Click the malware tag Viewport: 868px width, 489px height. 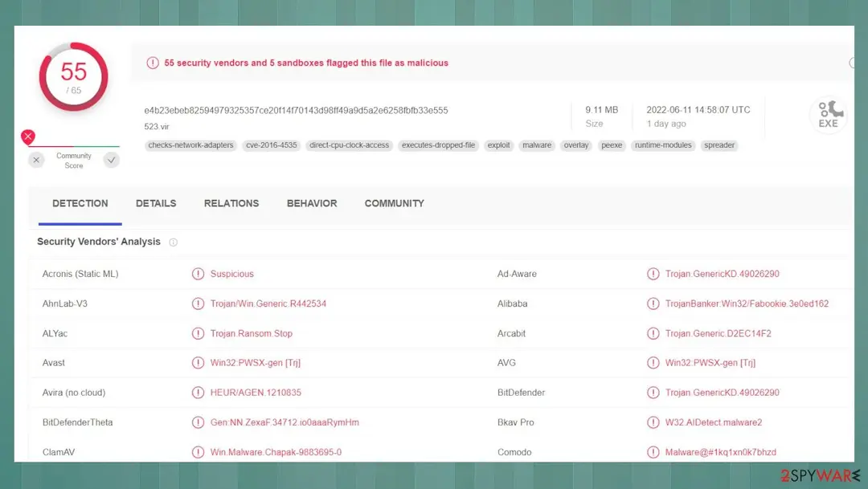(x=537, y=145)
